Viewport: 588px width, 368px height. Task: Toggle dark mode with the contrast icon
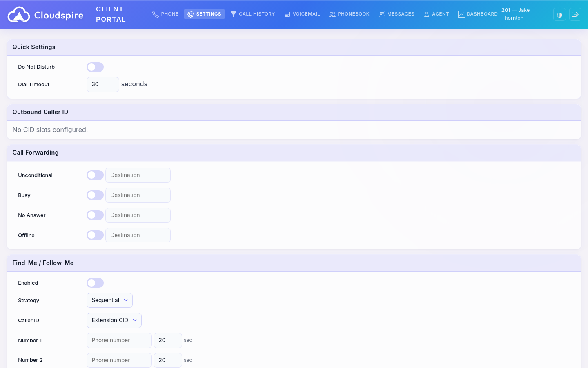point(559,14)
